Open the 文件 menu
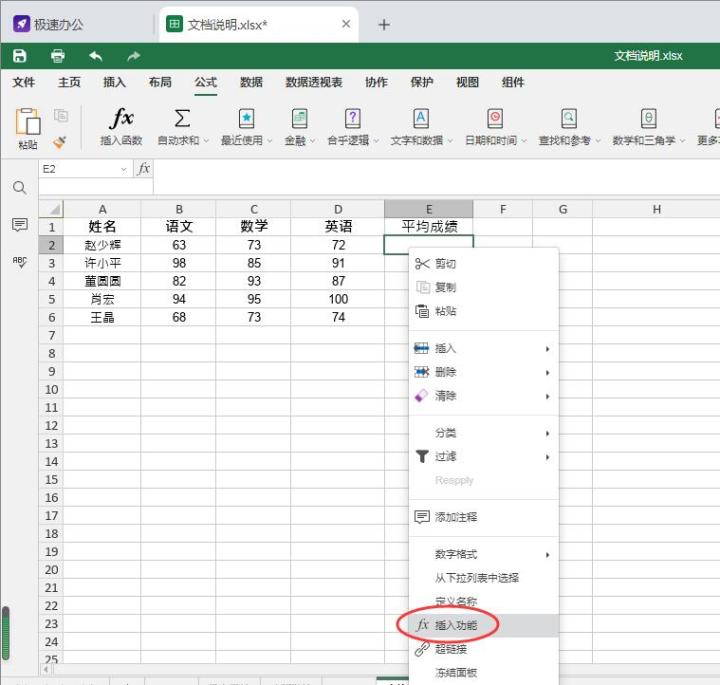 pos(24,82)
